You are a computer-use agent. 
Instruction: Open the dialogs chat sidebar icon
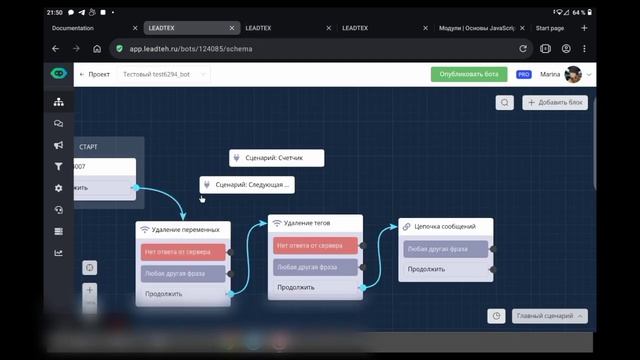click(58, 123)
